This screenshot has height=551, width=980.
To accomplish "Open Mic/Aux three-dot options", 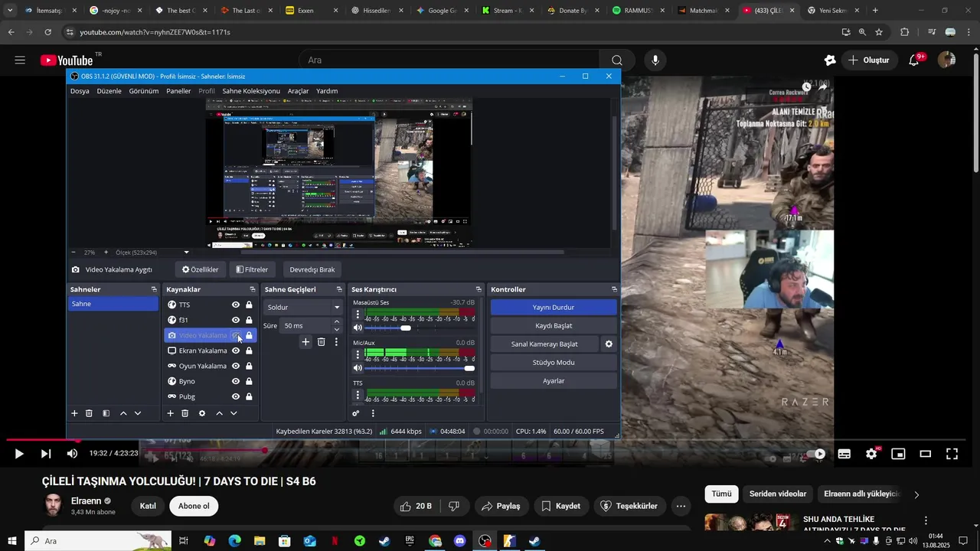I will pos(358,354).
